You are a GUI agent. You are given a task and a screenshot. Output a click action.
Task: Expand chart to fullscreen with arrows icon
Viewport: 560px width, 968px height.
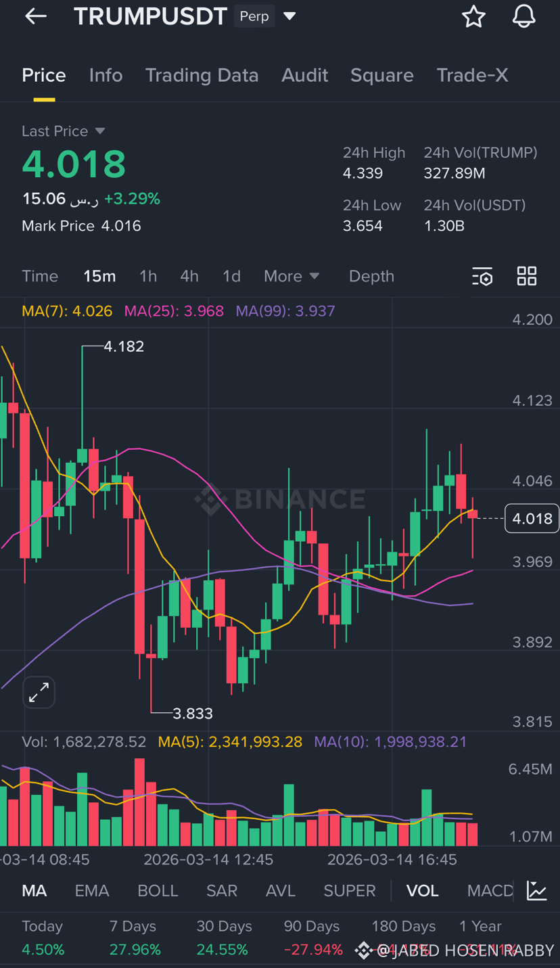point(39,692)
